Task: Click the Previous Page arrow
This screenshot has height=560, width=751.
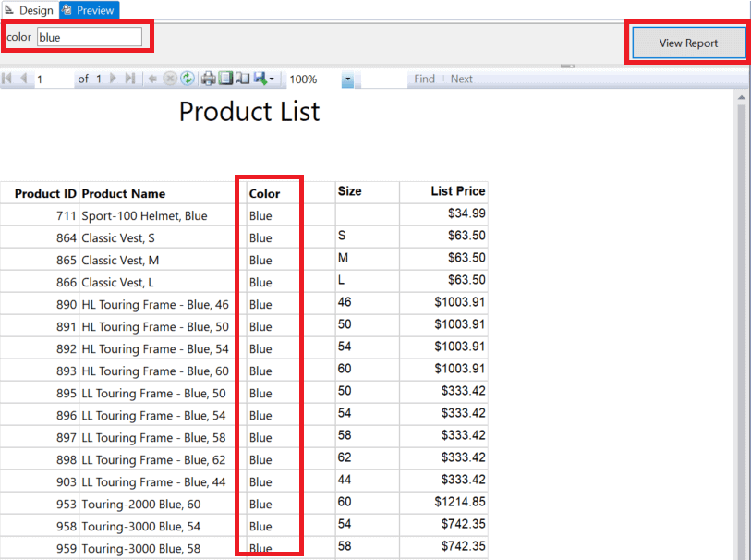Action: coord(24,79)
